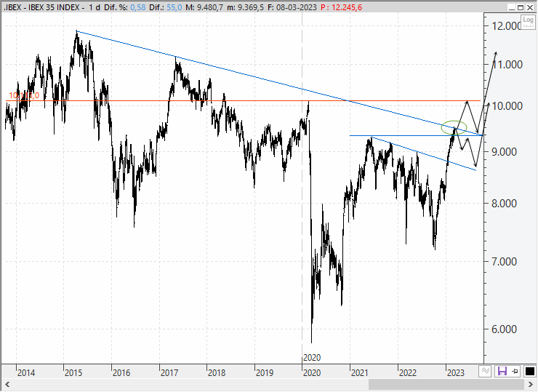538x392 pixels.
Task: Click the 'Dif.: 55,0' value
Action: point(165,7)
